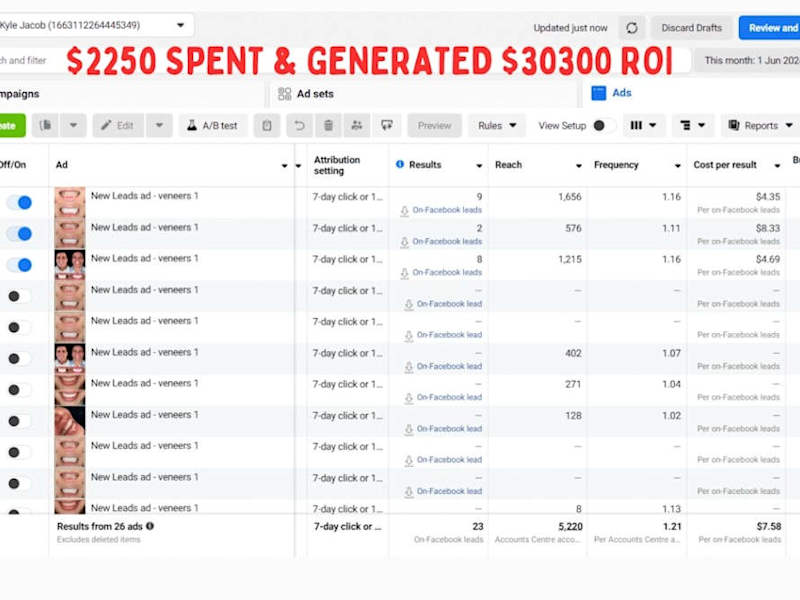Screen dimensions: 800x600
Task: Open Frequency column dropdown arrow
Action: (678, 165)
